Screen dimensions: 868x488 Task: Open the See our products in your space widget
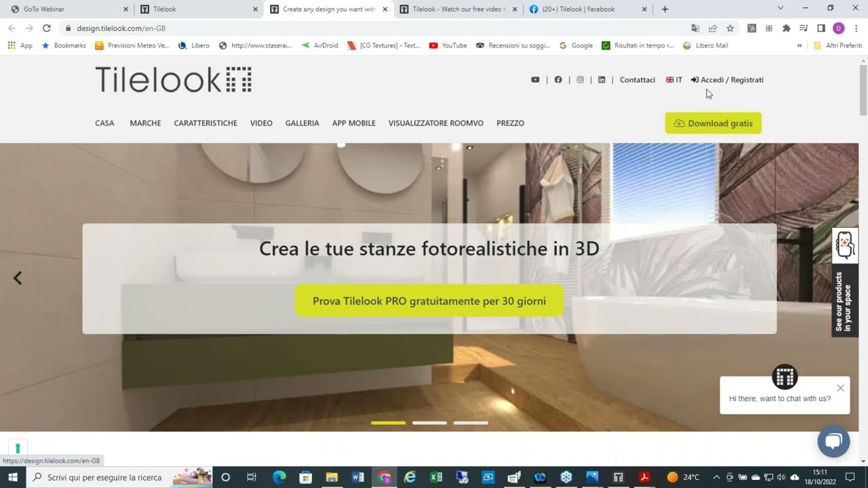click(845, 283)
